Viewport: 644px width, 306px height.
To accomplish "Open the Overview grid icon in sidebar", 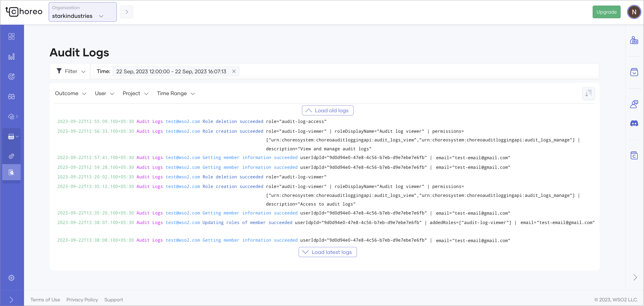I will [x=12, y=37].
